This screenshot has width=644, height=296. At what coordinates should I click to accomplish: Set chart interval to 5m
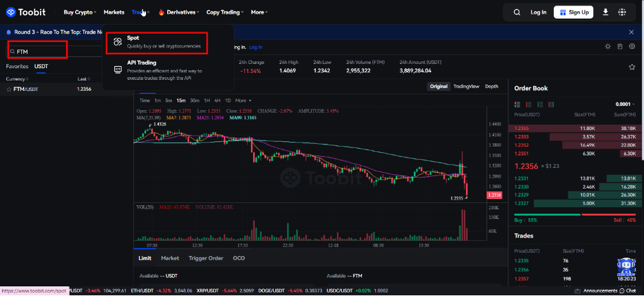(169, 101)
